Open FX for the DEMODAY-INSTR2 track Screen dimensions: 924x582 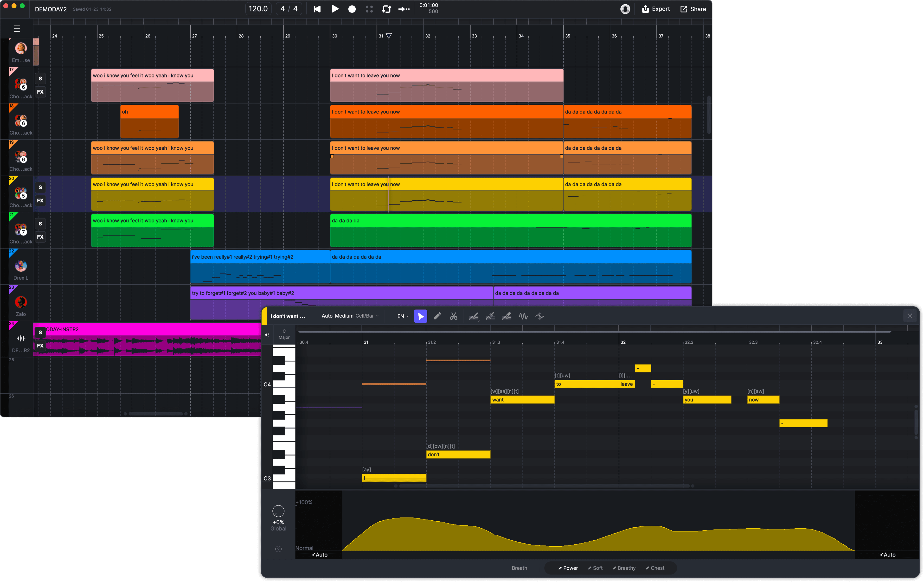click(40, 346)
